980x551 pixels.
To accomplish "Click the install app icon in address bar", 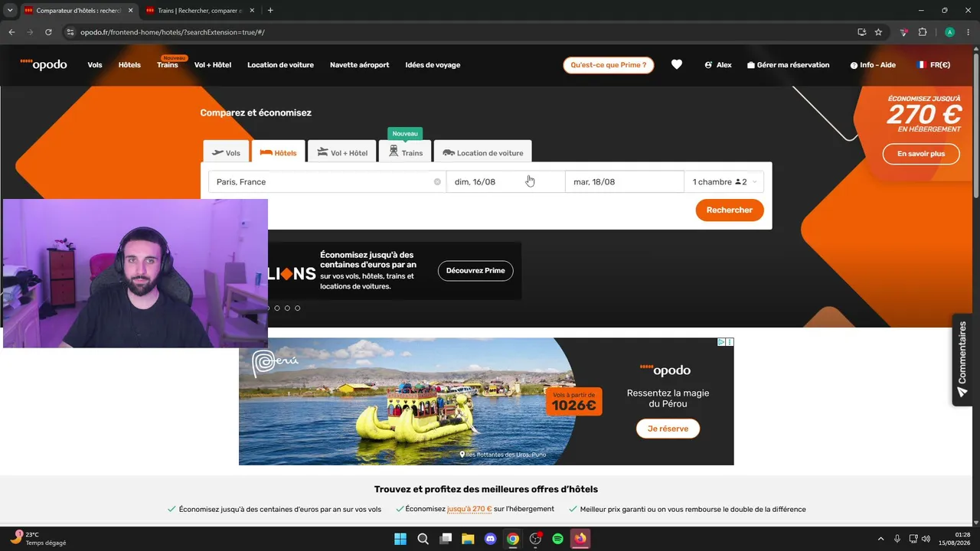I will [862, 32].
